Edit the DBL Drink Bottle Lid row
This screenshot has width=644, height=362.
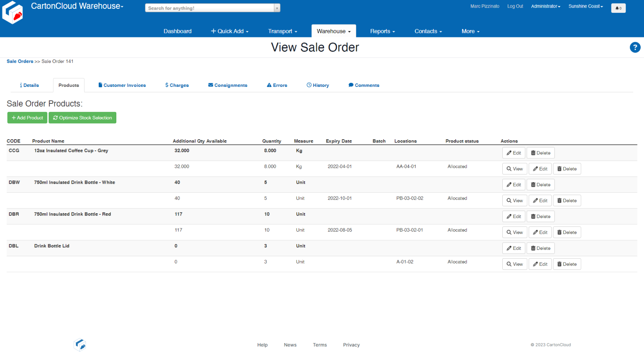(x=514, y=248)
